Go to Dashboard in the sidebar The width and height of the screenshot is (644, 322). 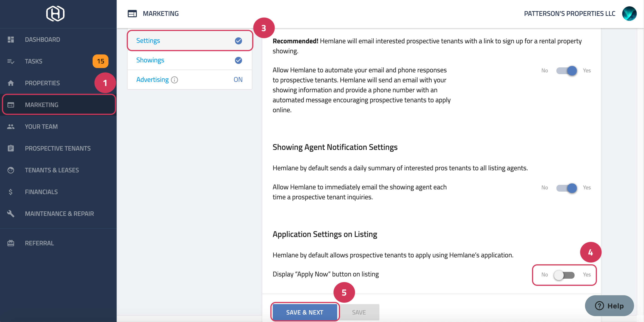pos(58,39)
